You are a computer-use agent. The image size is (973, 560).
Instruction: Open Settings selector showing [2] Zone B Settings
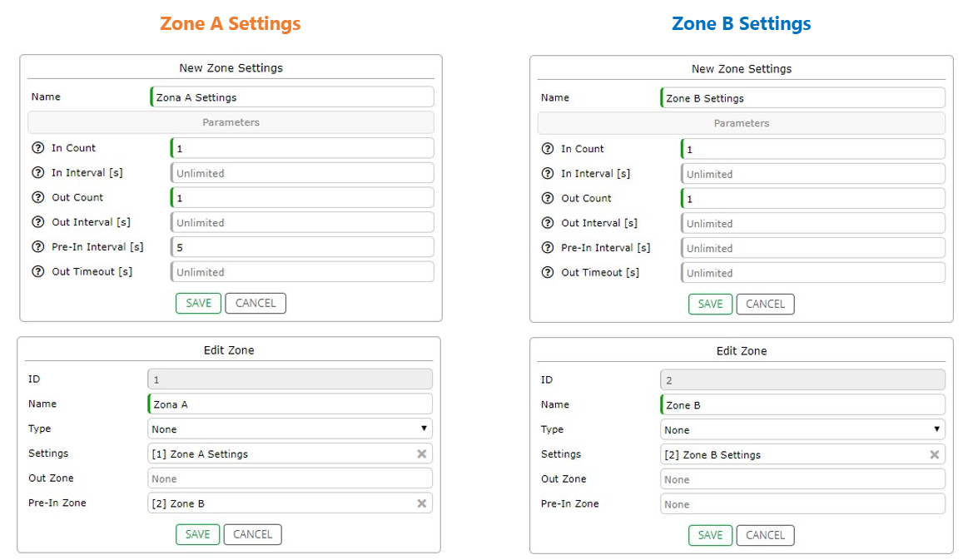[803, 454]
